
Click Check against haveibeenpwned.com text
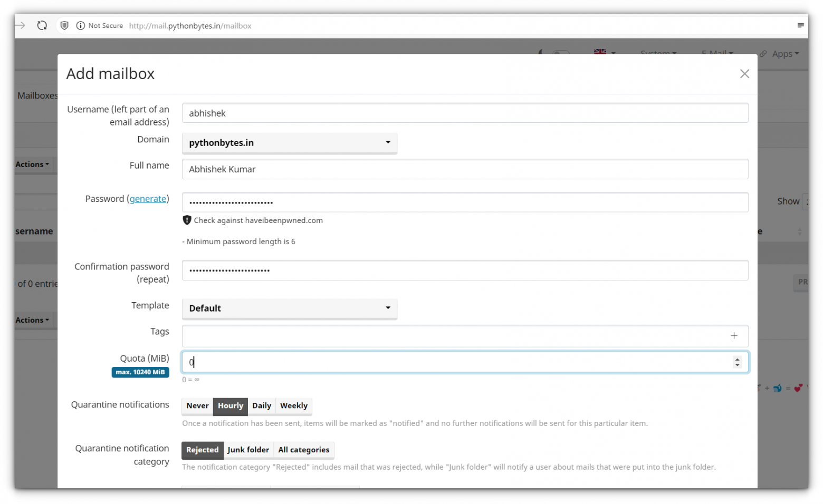259,220
